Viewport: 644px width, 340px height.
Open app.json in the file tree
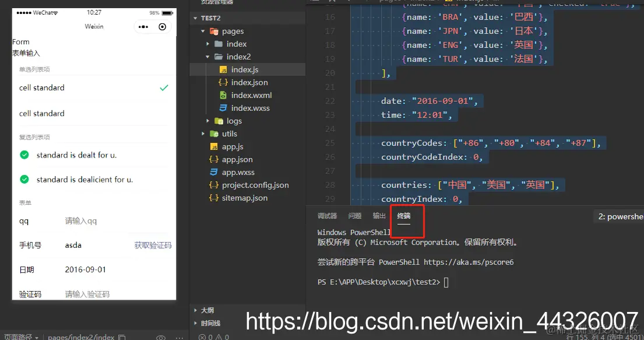237,160
